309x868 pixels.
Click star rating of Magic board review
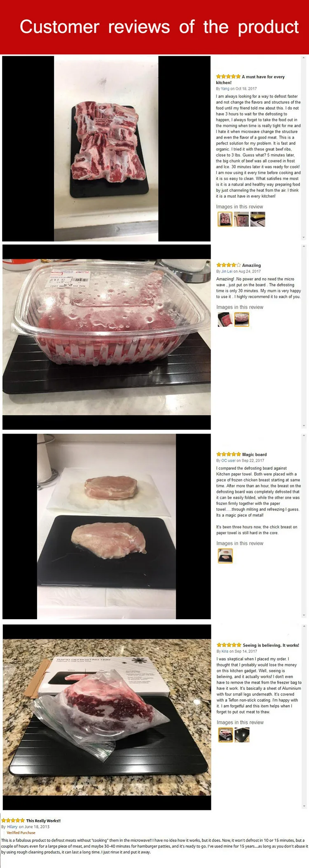[229, 454]
